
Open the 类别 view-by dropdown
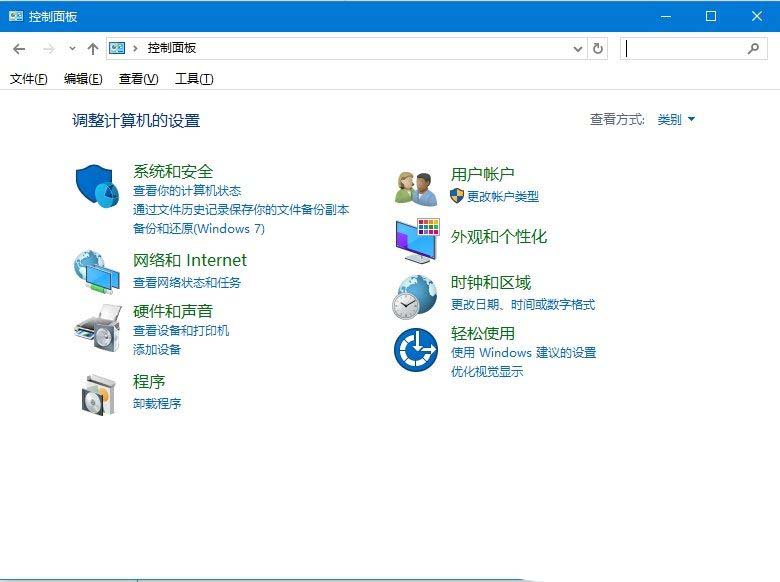pyautogui.click(x=676, y=119)
